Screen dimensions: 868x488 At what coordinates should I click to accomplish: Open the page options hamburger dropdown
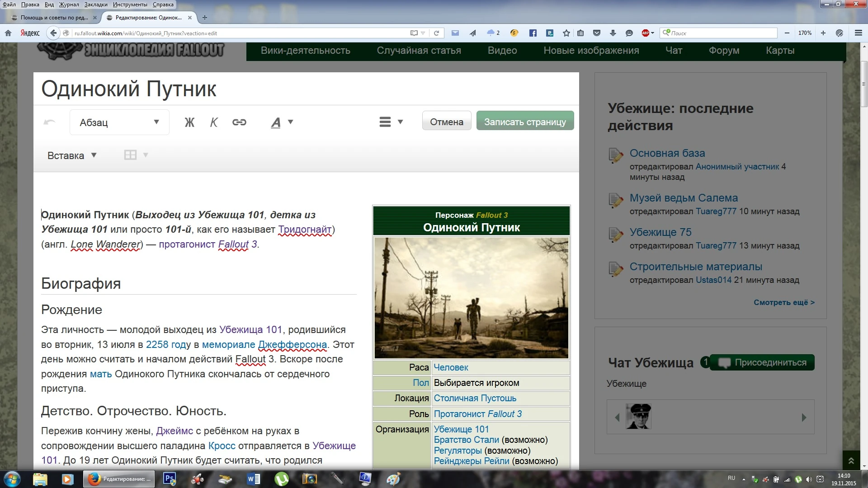pos(391,122)
